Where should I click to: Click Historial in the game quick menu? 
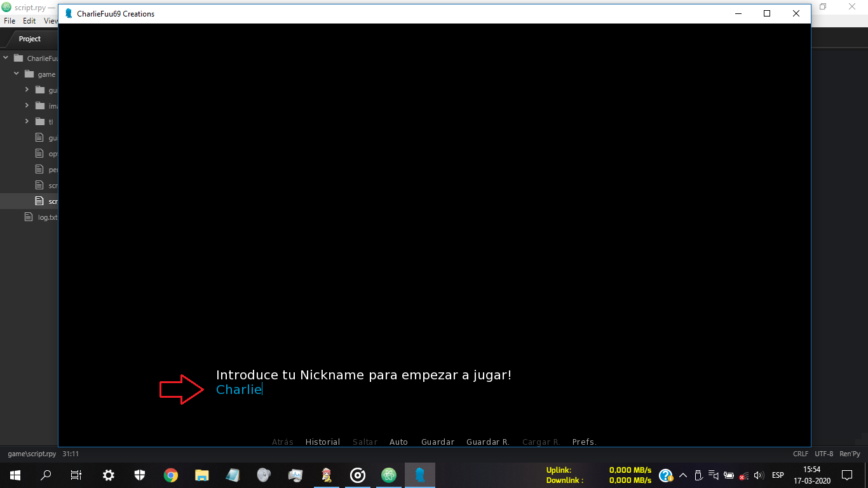(x=322, y=442)
